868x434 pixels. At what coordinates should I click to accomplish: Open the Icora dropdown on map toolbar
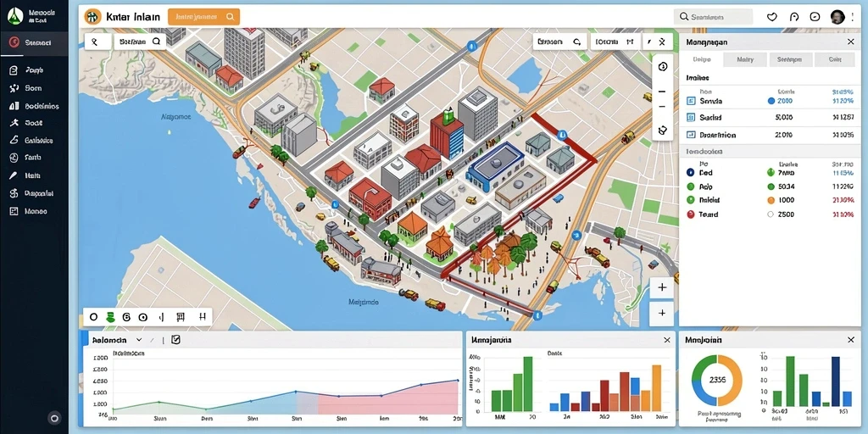[x=615, y=42]
